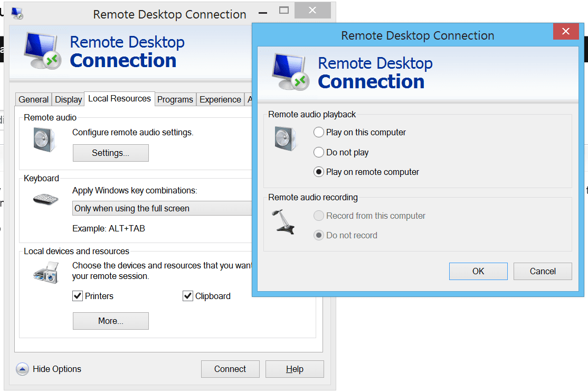Switch to the General tab
This screenshot has height=391, width=588.
(33, 99)
